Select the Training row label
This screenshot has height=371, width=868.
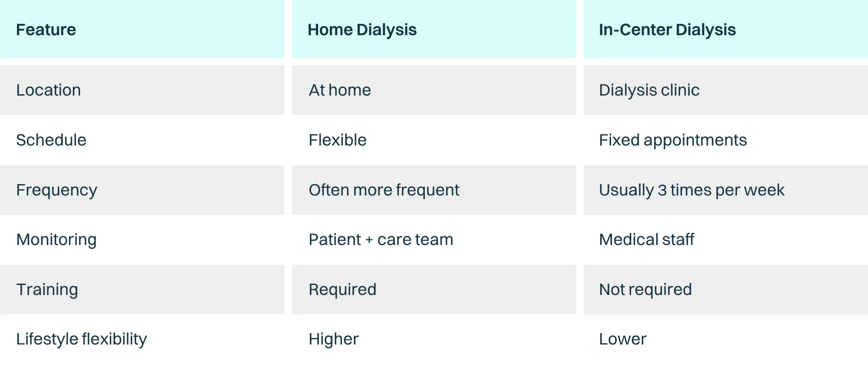[47, 289]
